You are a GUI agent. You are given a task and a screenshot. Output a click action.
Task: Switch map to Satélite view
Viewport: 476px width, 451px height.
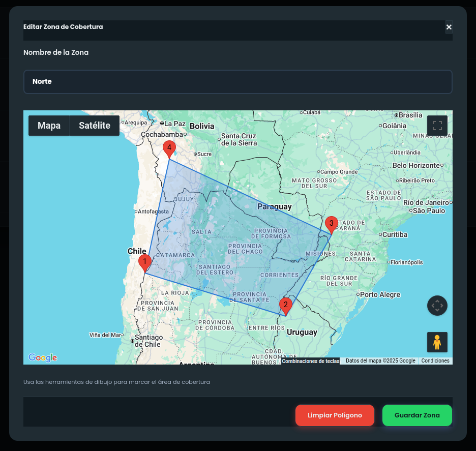tap(95, 126)
